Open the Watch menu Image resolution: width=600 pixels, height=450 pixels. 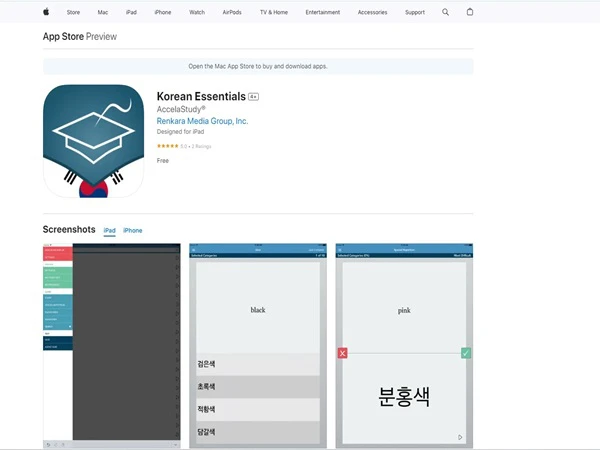pyautogui.click(x=197, y=12)
